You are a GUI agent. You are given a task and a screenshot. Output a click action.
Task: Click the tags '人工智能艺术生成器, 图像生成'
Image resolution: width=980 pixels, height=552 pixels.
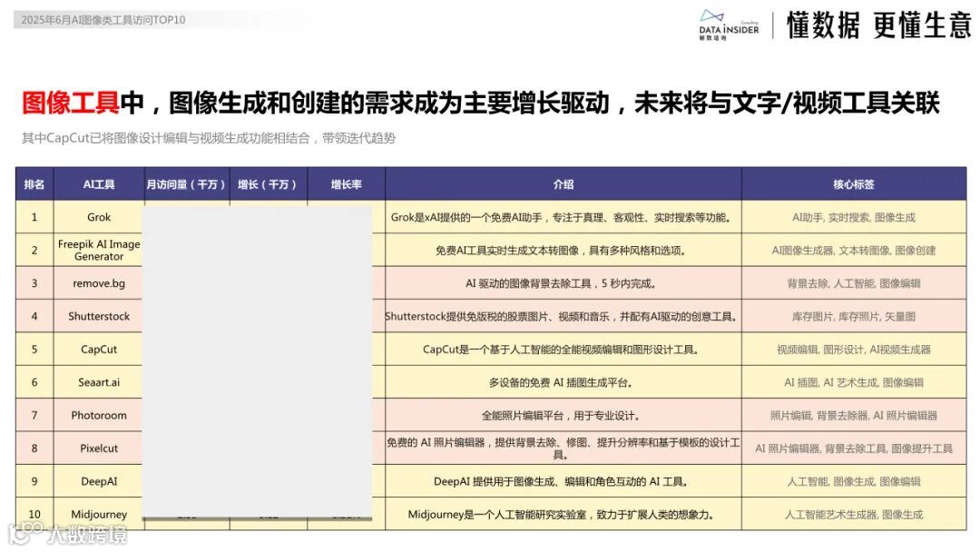(854, 515)
